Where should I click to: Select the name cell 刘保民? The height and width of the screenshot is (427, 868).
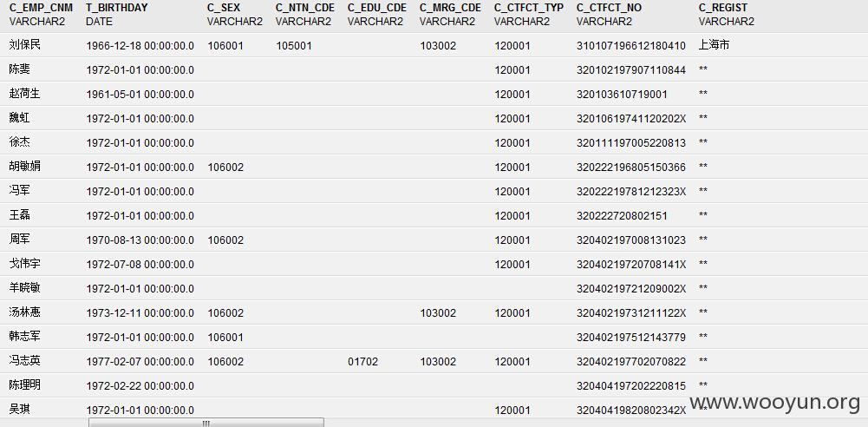pos(25,45)
